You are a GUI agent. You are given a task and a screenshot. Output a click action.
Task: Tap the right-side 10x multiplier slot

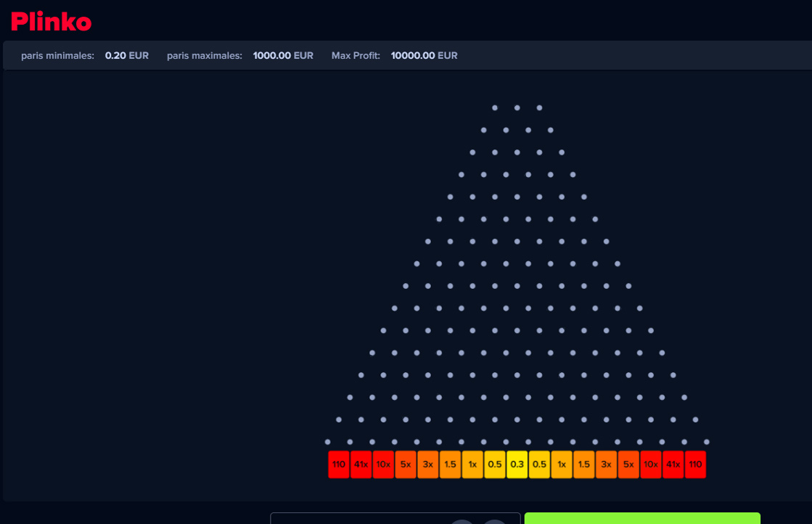tap(651, 464)
